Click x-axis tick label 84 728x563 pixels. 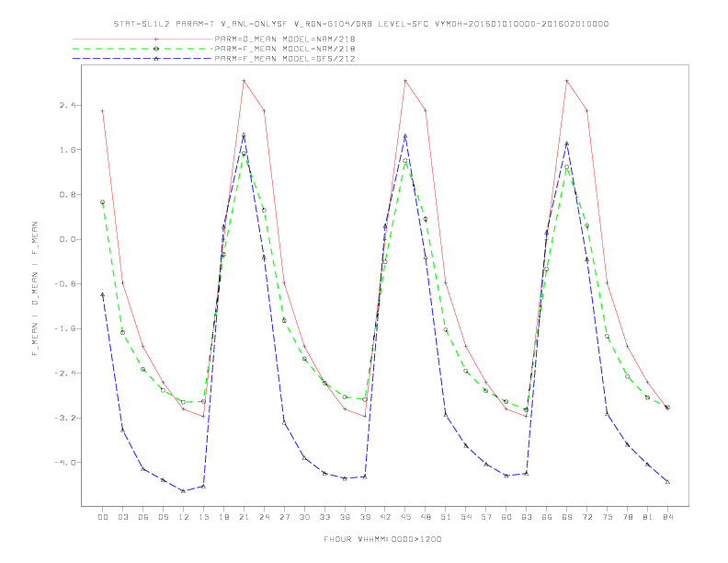click(x=667, y=517)
